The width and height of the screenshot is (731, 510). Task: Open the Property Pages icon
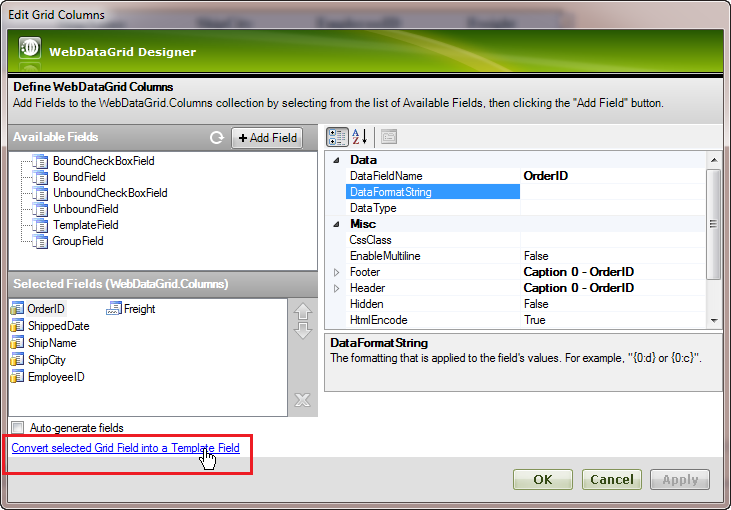click(389, 137)
